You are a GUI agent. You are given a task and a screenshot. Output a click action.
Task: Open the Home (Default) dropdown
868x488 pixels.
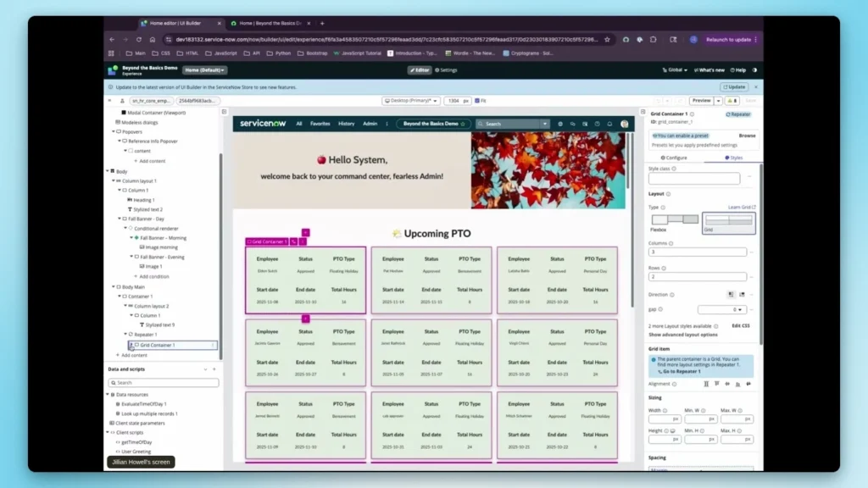203,70
